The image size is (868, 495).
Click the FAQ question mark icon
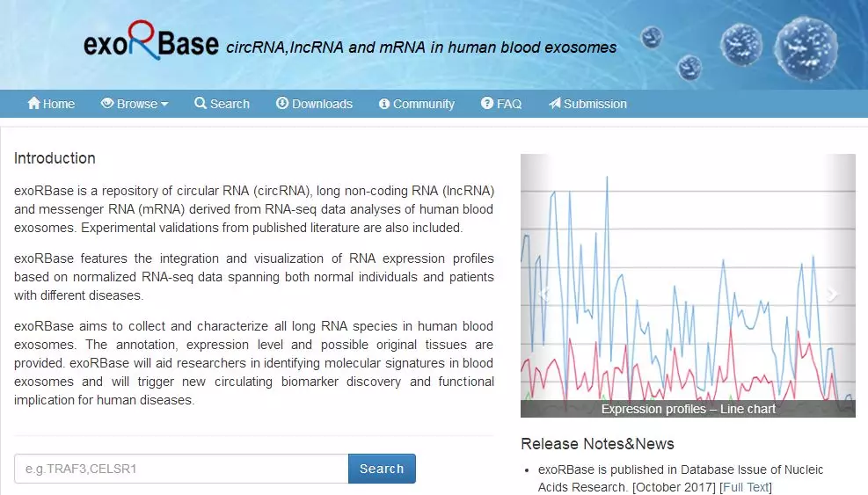pos(487,103)
